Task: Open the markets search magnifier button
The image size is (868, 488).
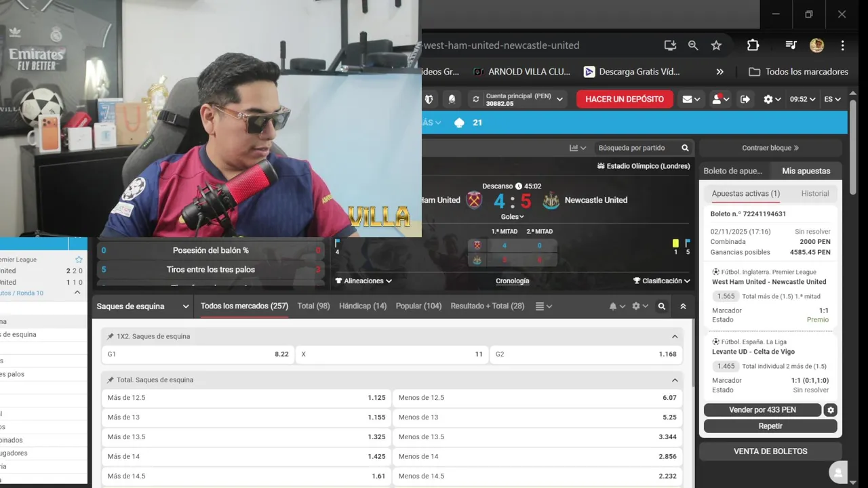Action: tap(662, 306)
